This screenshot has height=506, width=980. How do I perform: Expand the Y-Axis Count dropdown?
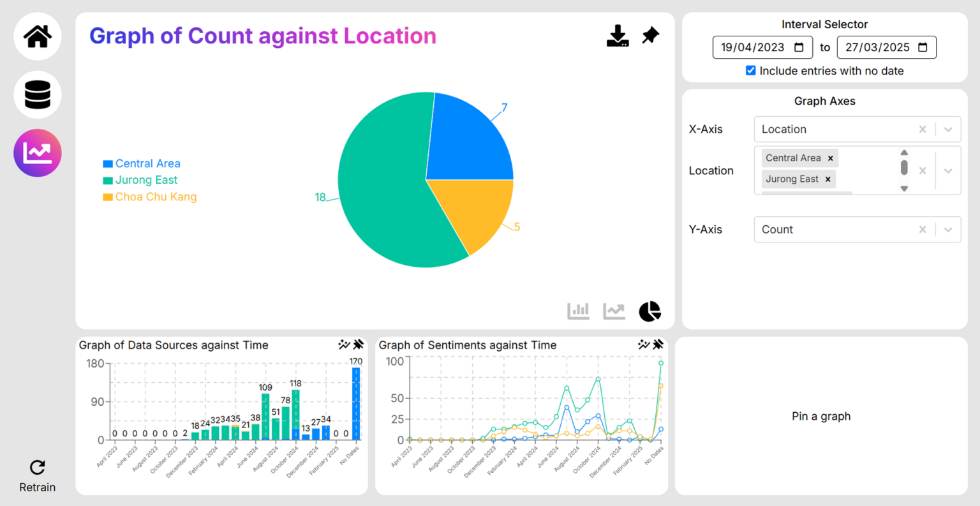click(948, 230)
